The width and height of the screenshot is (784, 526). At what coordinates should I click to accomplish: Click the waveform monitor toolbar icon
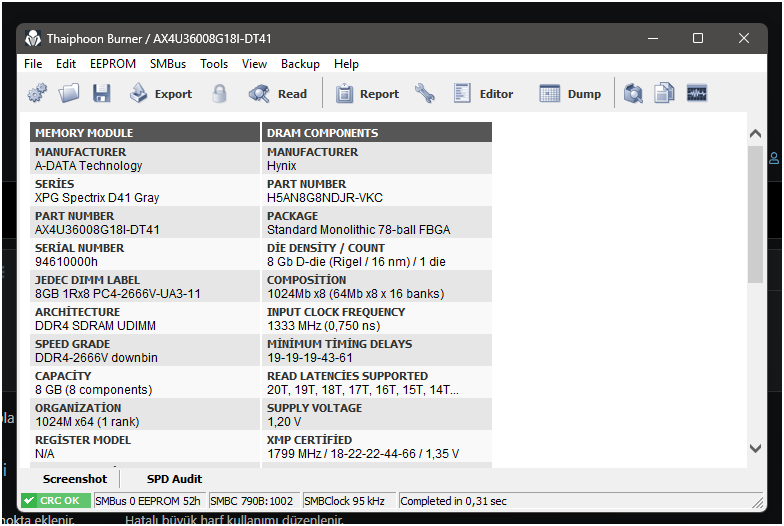pos(696,94)
